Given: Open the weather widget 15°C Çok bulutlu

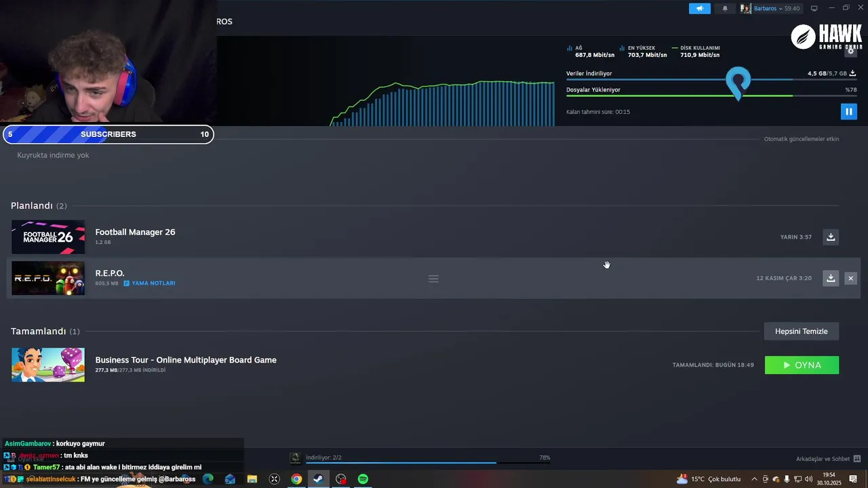Looking at the screenshot, I should (x=709, y=479).
